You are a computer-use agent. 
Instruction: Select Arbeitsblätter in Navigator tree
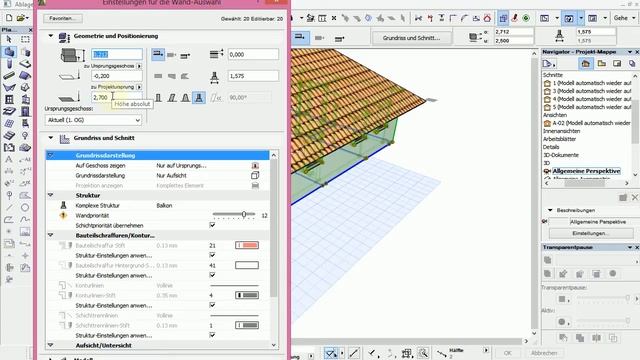click(559, 139)
